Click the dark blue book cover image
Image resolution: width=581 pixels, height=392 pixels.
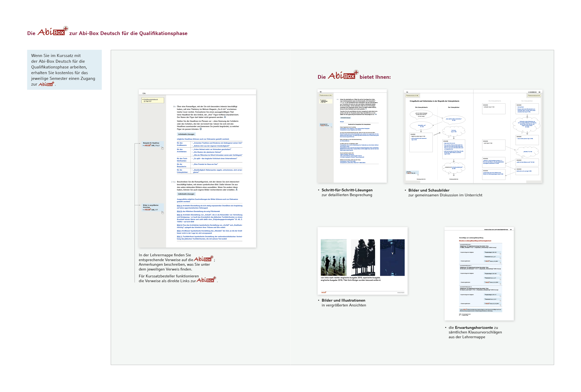(392, 257)
